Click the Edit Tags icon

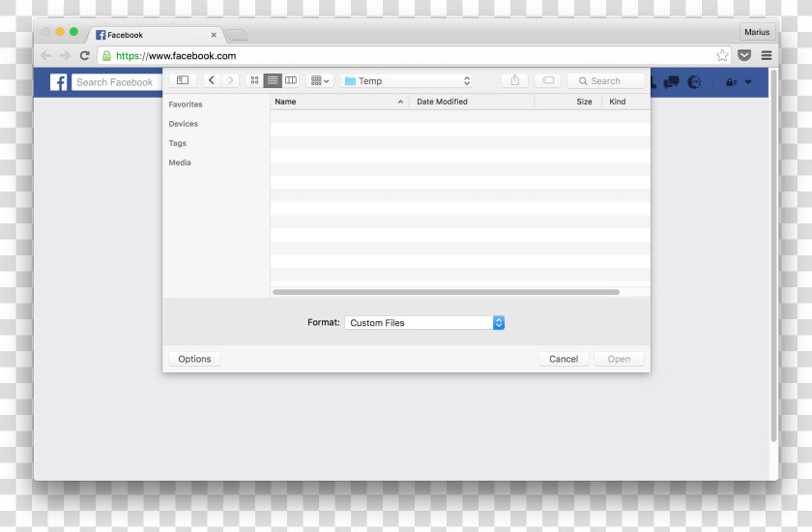(548, 80)
